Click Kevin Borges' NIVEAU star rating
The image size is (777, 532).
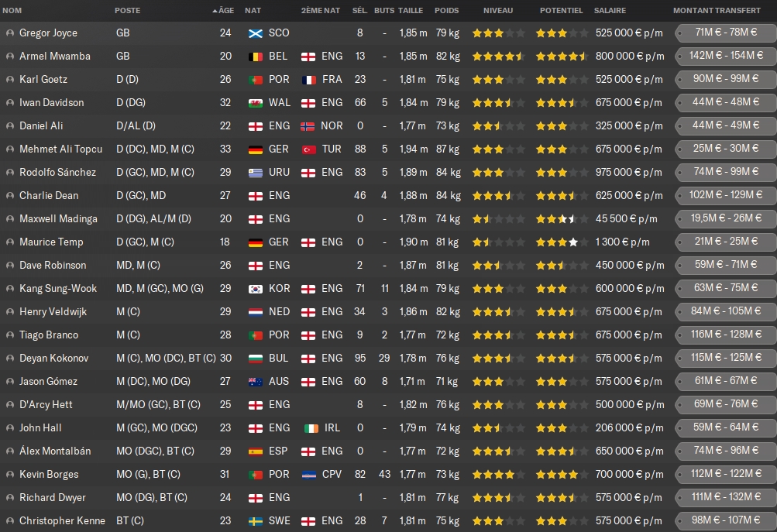click(498, 475)
